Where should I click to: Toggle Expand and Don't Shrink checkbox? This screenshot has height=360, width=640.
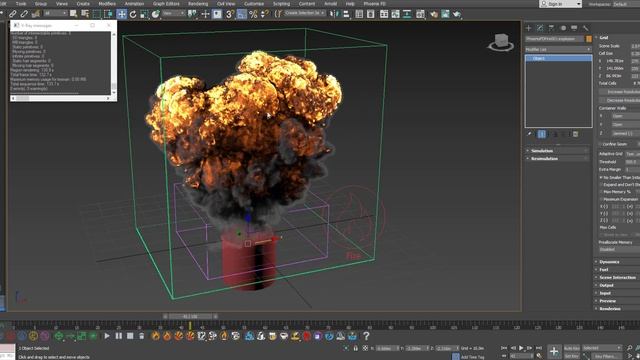click(601, 184)
